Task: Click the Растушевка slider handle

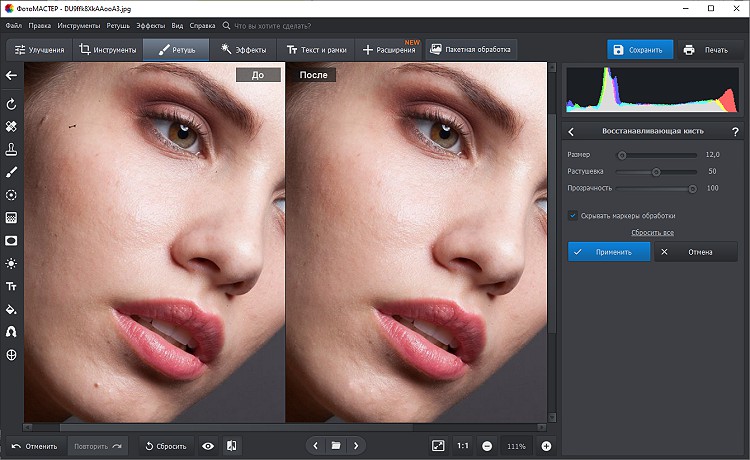Action: [656, 171]
